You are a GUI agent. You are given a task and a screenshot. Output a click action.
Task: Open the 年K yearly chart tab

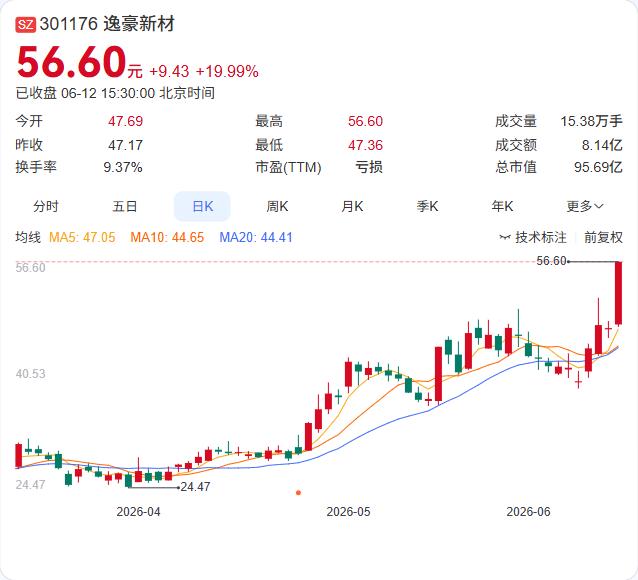click(x=502, y=206)
